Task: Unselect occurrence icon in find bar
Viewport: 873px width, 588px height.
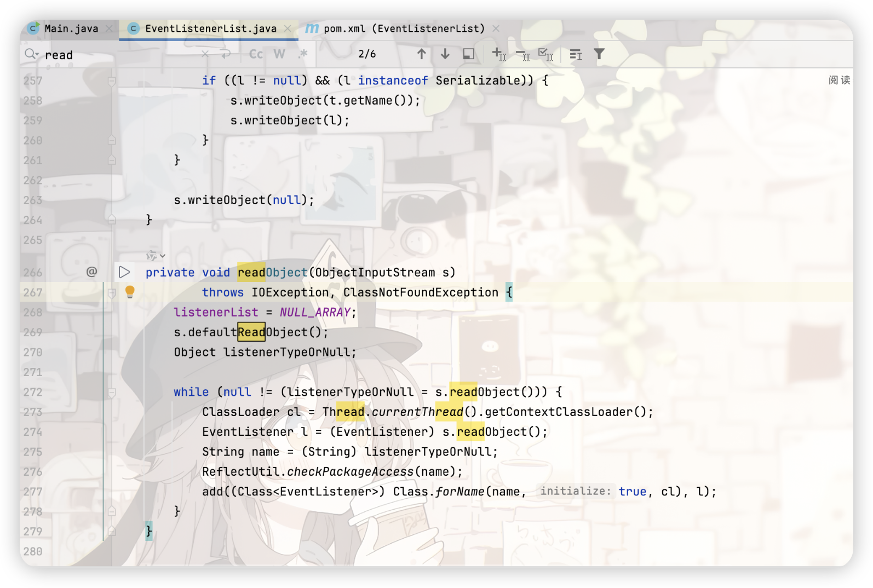Action: point(522,54)
